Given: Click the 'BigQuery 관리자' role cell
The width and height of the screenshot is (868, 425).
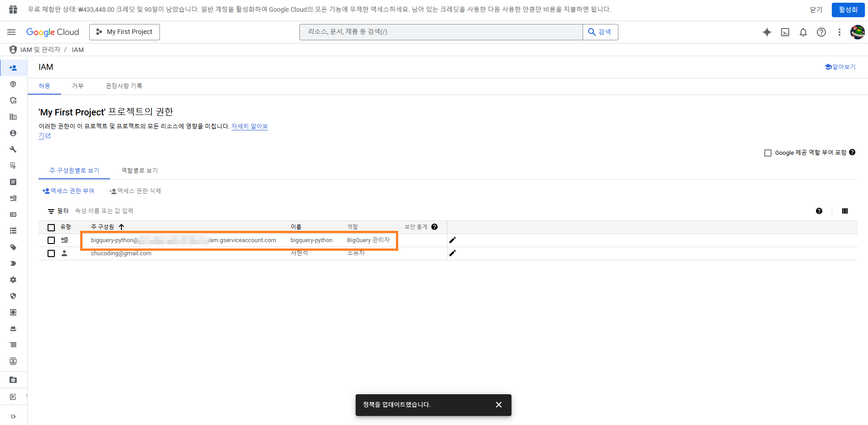Looking at the screenshot, I should (x=368, y=240).
